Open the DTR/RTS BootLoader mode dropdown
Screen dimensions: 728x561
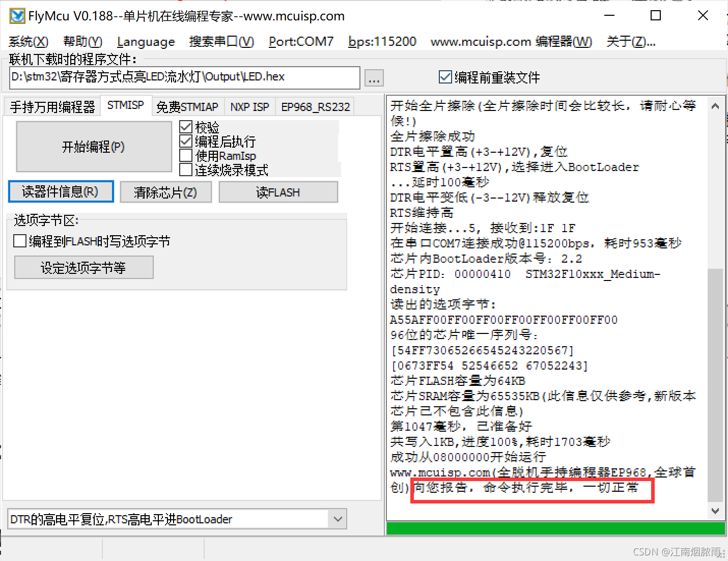(x=338, y=519)
